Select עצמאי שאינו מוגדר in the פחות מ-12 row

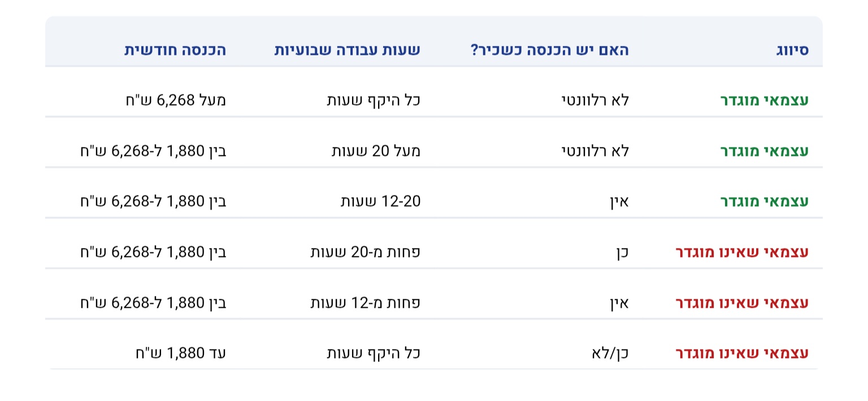click(742, 303)
